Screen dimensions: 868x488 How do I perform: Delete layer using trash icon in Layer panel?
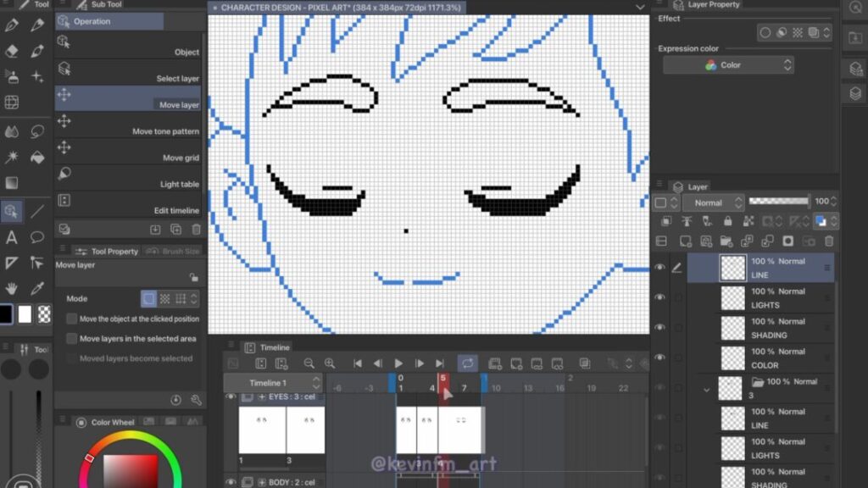[x=829, y=241]
